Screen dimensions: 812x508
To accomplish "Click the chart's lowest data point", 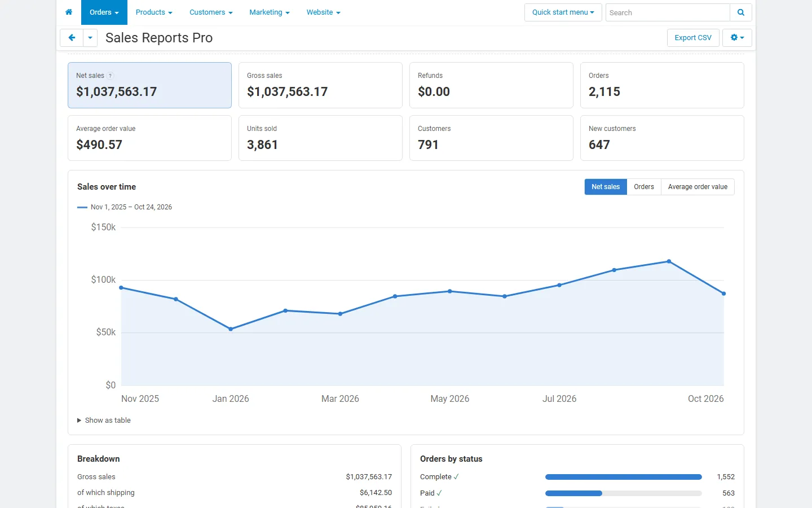I will point(231,329).
